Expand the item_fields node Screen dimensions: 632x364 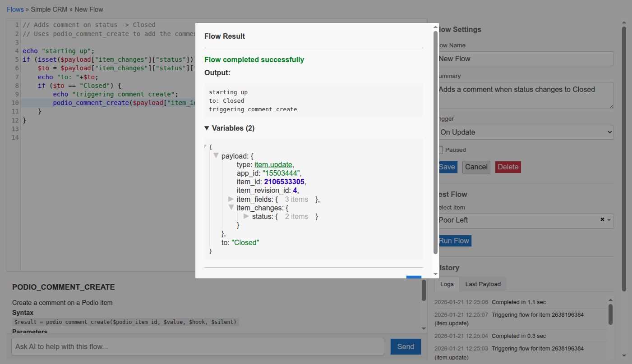[x=231, y=199]
